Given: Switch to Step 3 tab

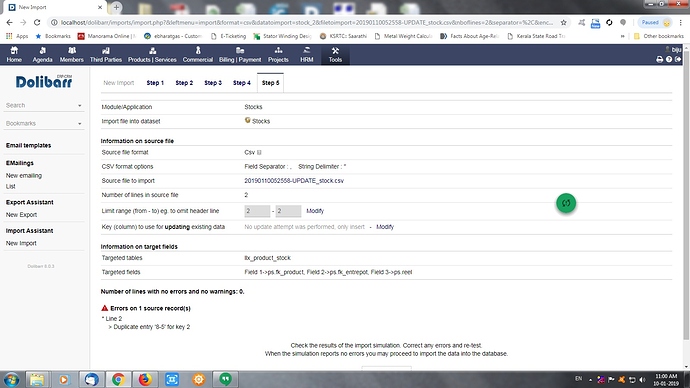Looking at the screenshot, I should (213, 83).
